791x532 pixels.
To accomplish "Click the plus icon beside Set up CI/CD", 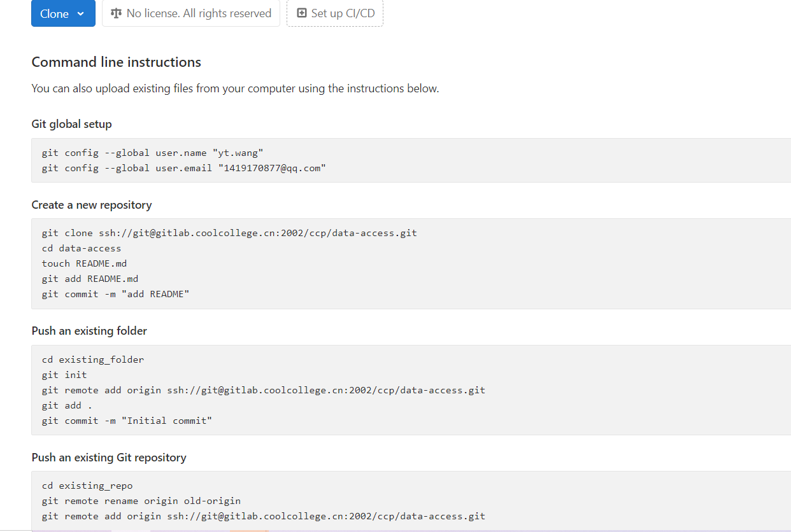I will pyautogui.click(x=302, y=13).
